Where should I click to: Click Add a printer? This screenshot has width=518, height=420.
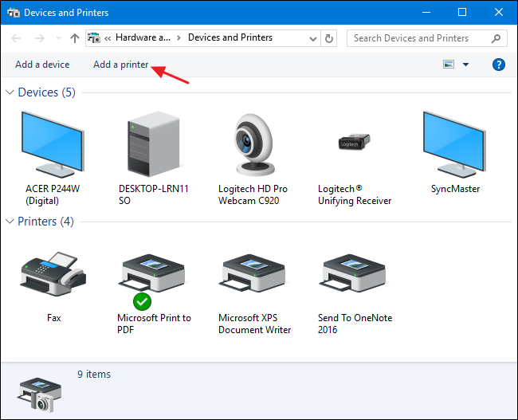(x=120, y=65)
